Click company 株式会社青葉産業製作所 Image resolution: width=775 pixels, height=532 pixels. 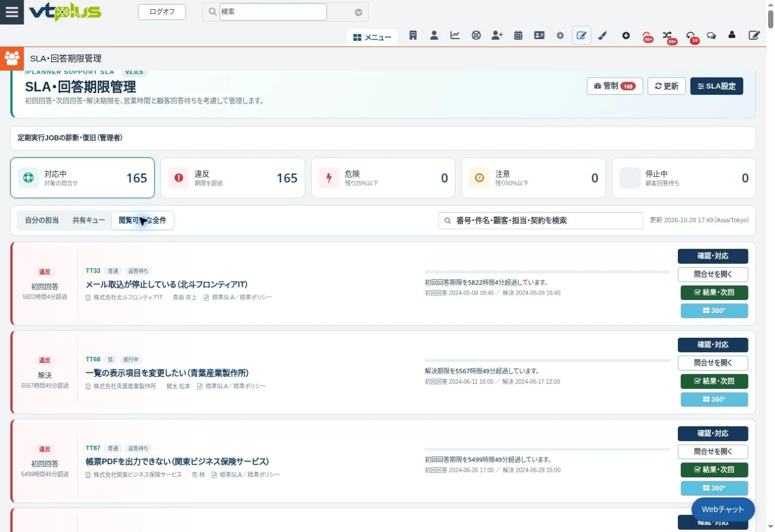[x=125, y=386]
